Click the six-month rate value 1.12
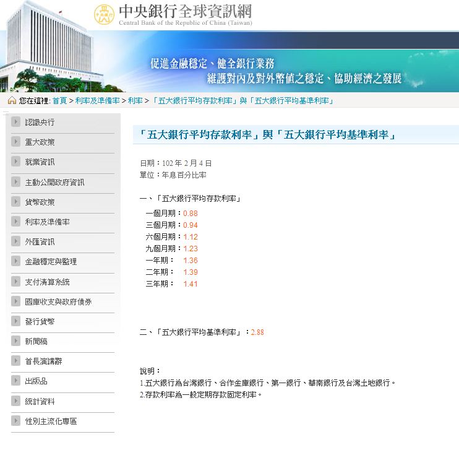 [190, 237]
